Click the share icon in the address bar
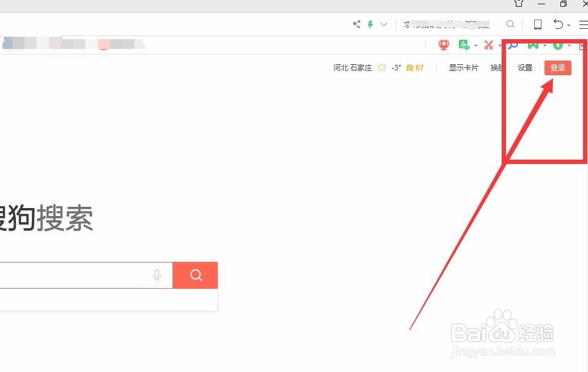588x372 pixels. coord(357,24)
